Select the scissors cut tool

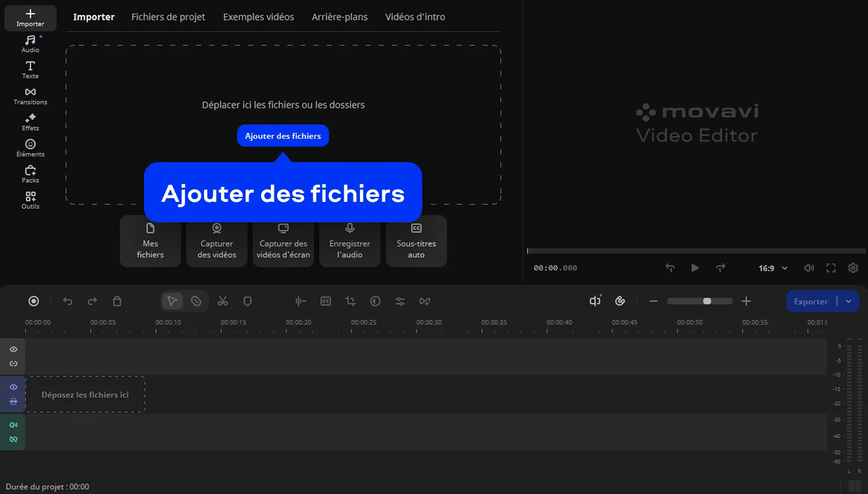click(222, 301)
